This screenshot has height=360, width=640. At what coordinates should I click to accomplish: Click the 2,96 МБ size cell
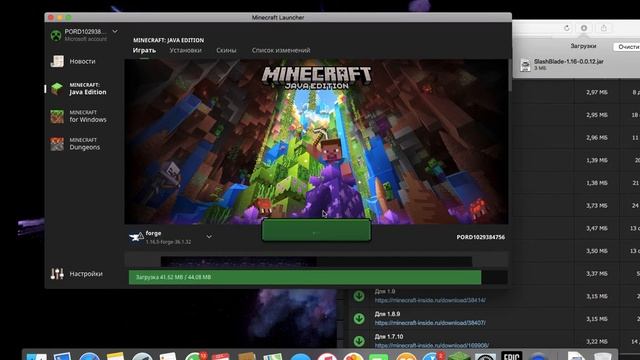[x=597, y=138]
